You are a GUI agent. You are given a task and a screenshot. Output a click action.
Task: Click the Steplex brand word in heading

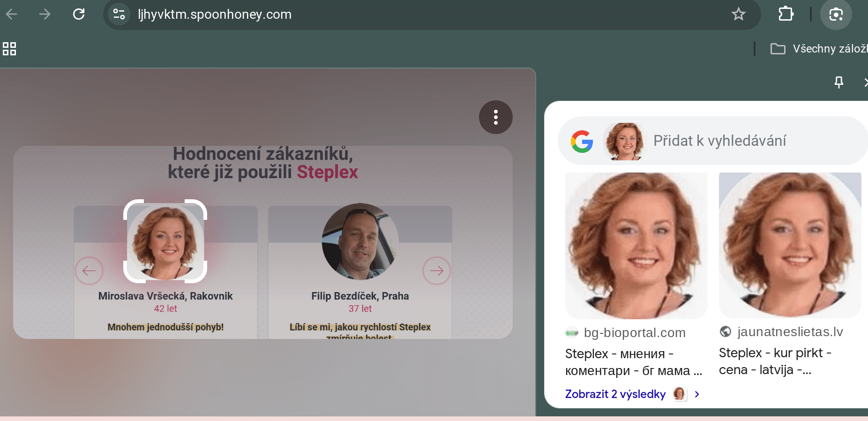pyautogui.click(x=327, y=172)
